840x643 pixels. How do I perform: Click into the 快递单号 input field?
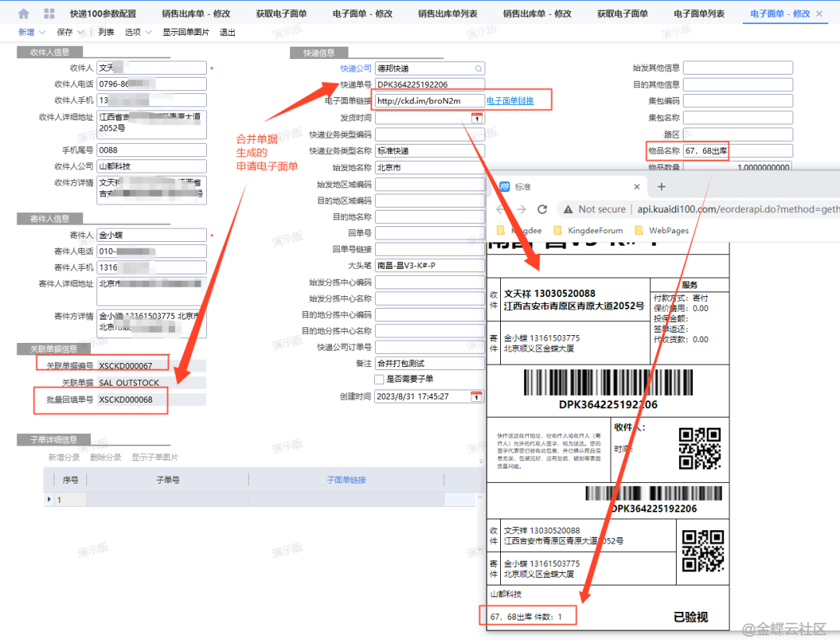pos(429,85)
